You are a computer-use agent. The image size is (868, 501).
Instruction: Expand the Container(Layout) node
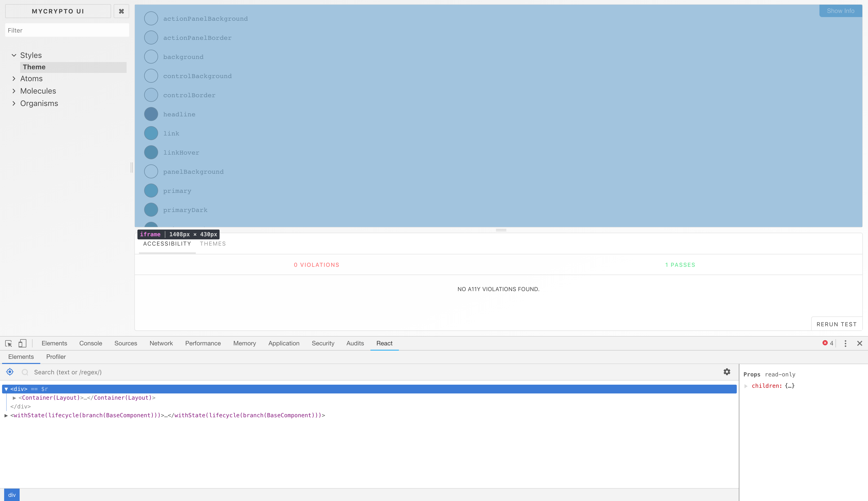tap(14, 397)
